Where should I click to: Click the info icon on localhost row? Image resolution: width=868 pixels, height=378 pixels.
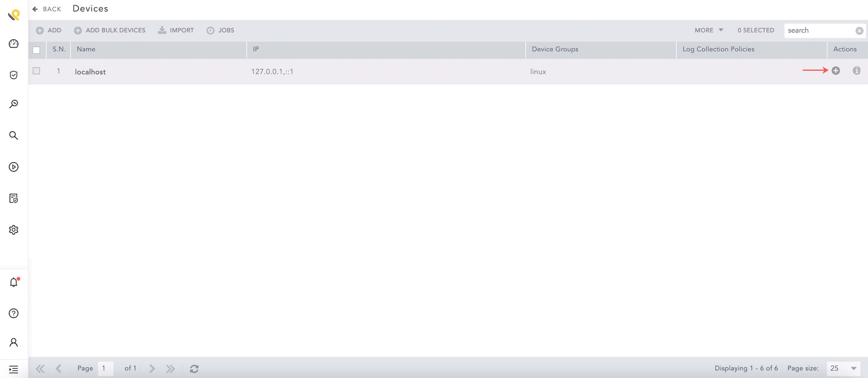(856, 71)
